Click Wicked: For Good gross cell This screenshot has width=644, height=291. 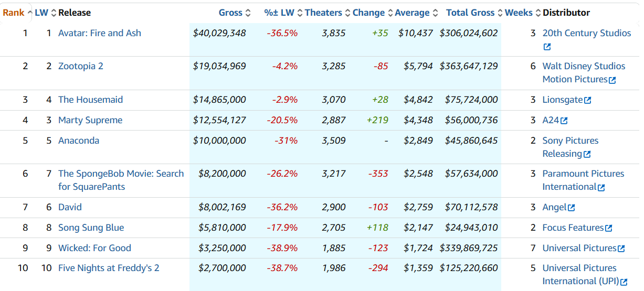pos(222,248)
